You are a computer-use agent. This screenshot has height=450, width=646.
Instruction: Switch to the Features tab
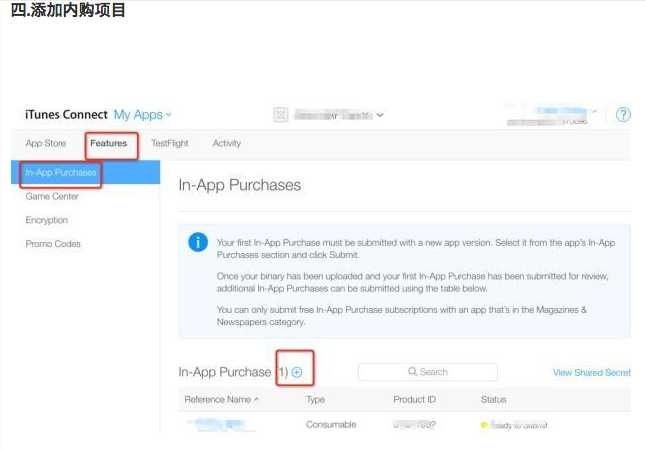click(109, 143)
